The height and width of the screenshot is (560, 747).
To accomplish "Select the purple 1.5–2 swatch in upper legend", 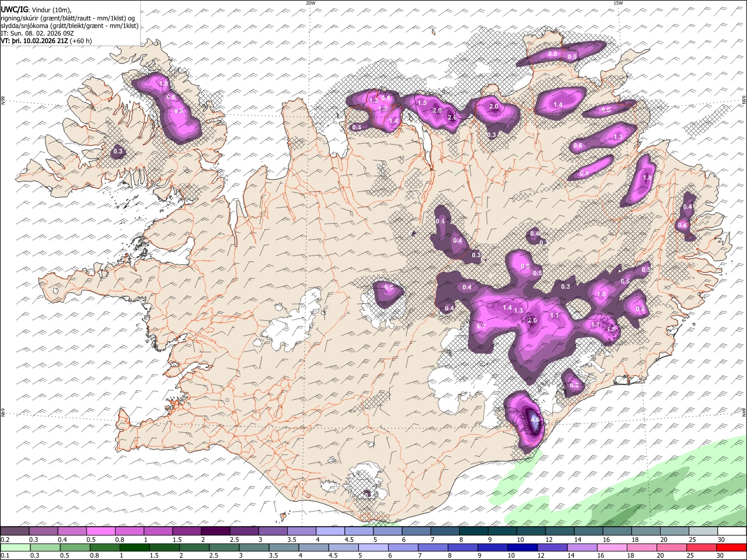I will click(x=187, y=531).
